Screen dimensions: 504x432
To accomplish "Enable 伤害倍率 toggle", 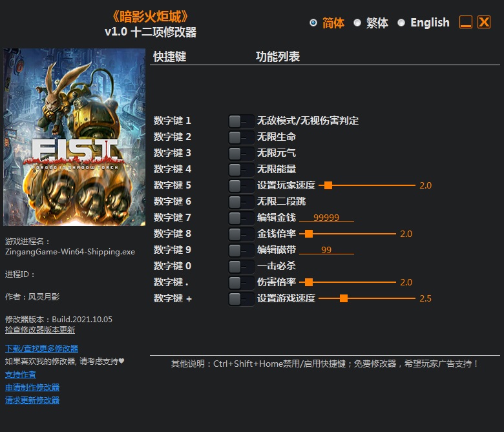I will pos(242,283).
